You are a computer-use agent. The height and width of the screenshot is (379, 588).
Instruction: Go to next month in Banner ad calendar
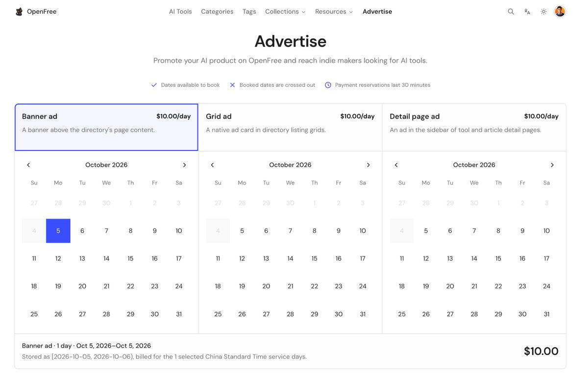pyautogui.click(x=184, y=165)
